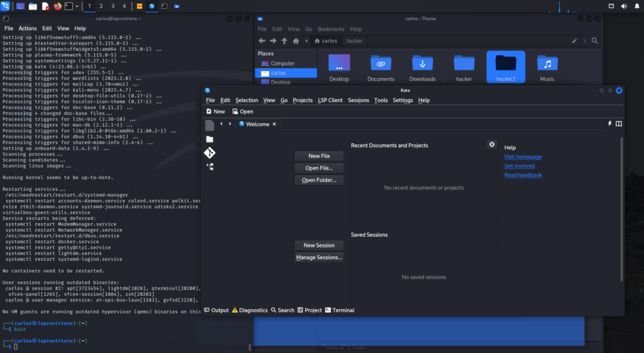This screenshot has width=644, height=353.
Task: Click New in Kate toolbar
Action: [x=216, y=112]
